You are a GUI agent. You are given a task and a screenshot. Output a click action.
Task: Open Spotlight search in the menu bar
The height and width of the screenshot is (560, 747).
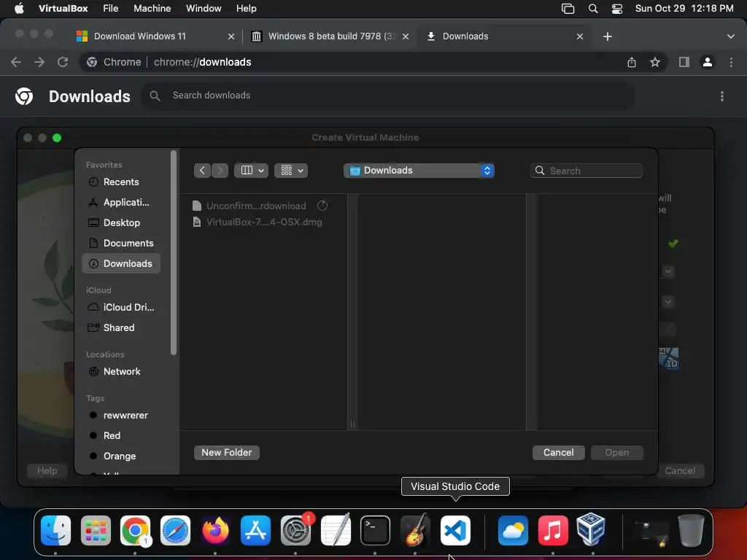[x=593, y=9]
